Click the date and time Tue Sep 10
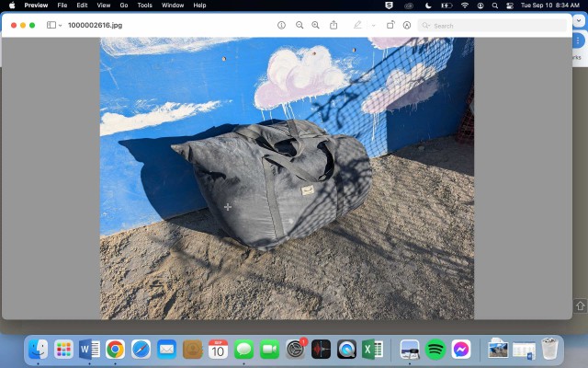The image size is (588, 368). tap(550, 6)
